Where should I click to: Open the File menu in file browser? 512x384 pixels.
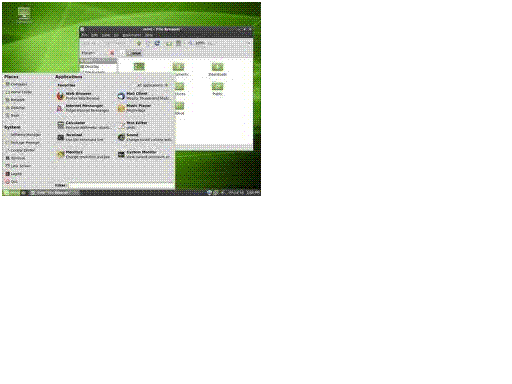(x=85, y=35)
